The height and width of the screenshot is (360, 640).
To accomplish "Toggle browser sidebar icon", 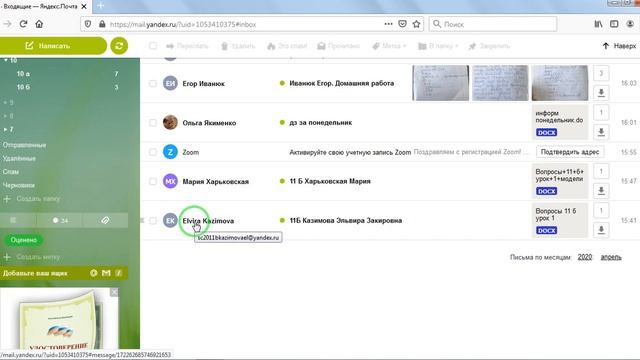I will click(x=614, y=24).
